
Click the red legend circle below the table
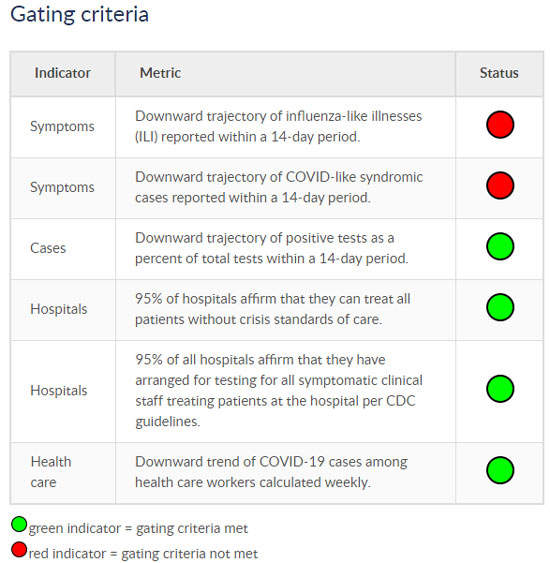[x=19, y=549]
